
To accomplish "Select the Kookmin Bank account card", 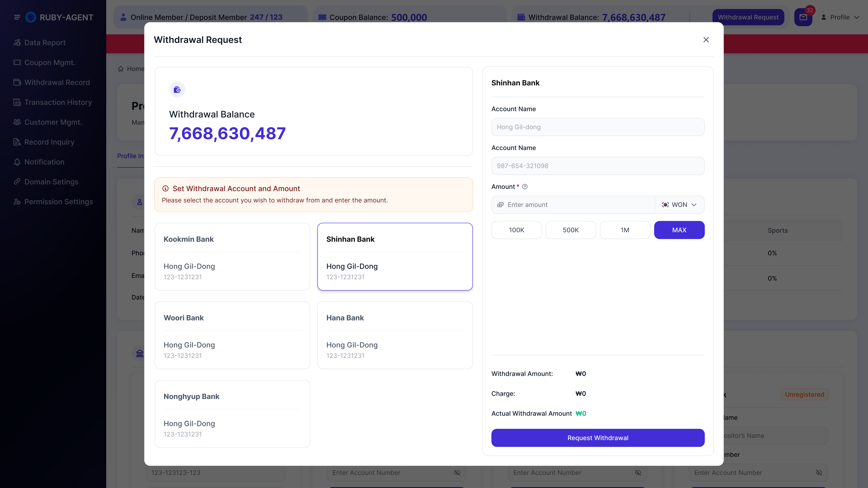I will pyautogui.click(x=232, y=257).
